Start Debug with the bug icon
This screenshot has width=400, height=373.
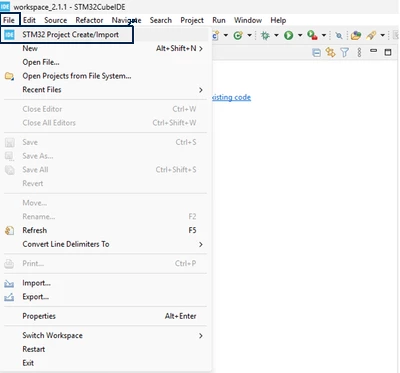pyautogui.click(x=265, y=35)
